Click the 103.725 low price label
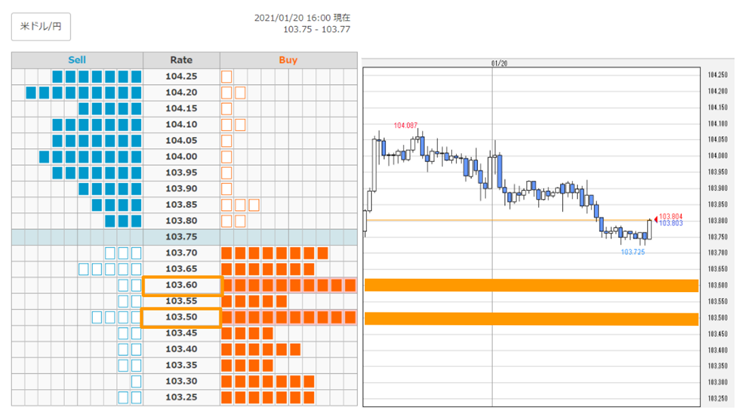The height and width of the screenshot is (416, 740). (633, 252)
